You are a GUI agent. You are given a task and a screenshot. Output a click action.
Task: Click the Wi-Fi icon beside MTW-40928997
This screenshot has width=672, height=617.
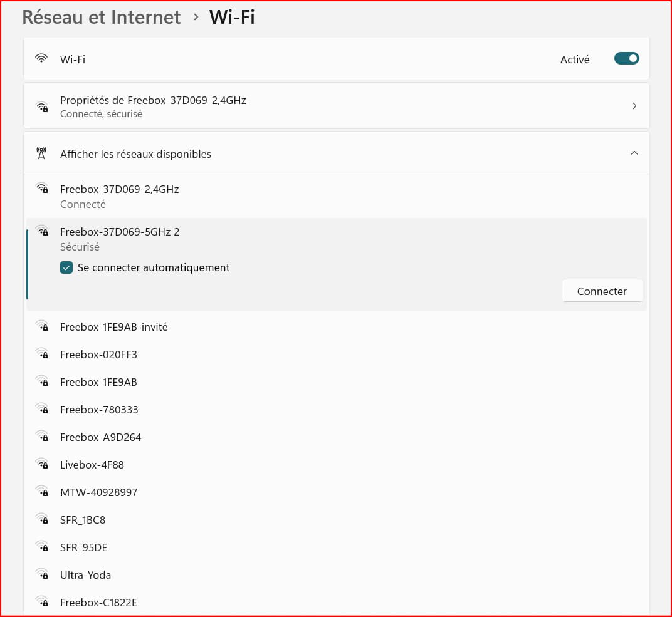coord(42,492)
